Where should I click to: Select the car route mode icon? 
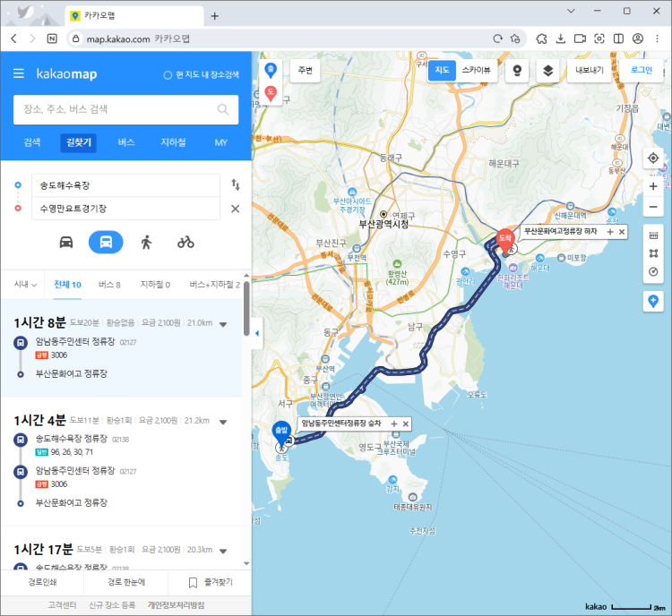pos(66,242)
